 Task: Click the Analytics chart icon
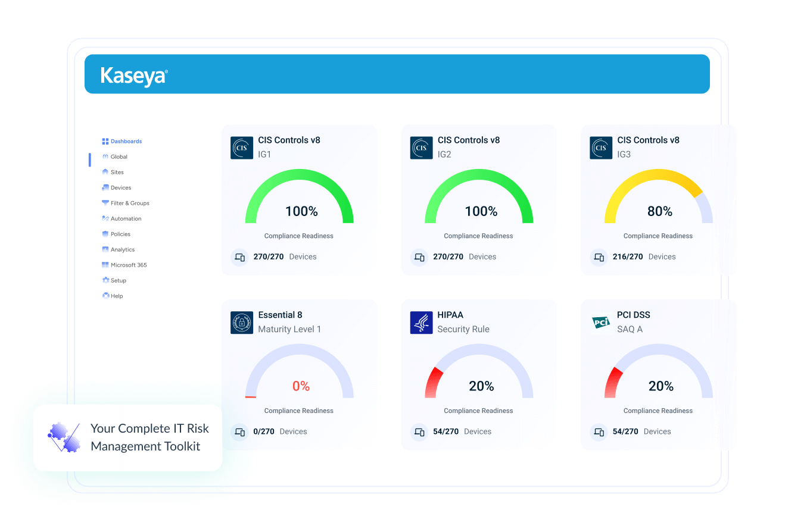(x=105, y=250)
